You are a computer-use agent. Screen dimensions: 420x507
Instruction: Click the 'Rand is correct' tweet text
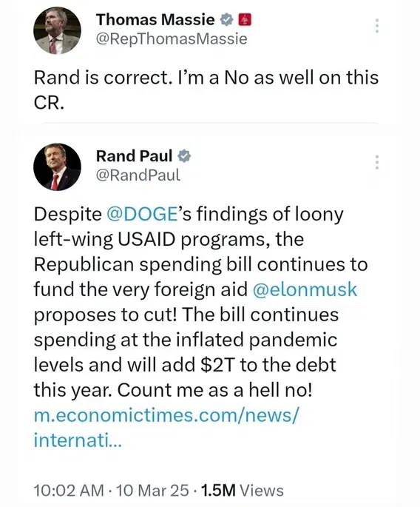click(206, 90)
